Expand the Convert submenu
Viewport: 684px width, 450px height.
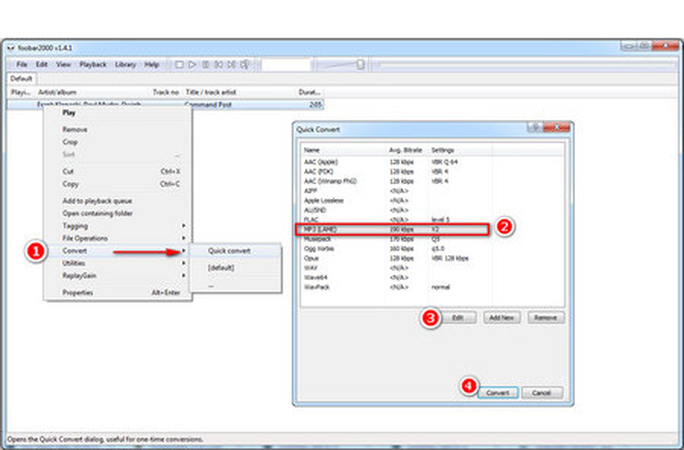pos(118,251)
